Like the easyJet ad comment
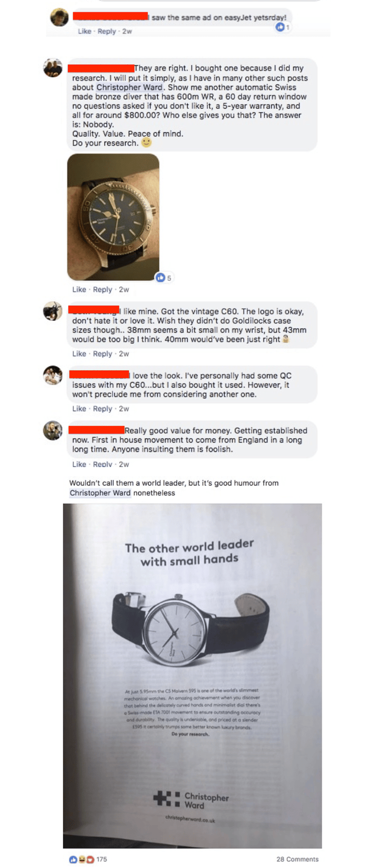This screenshot has width=366, height=868. (84, 31)
